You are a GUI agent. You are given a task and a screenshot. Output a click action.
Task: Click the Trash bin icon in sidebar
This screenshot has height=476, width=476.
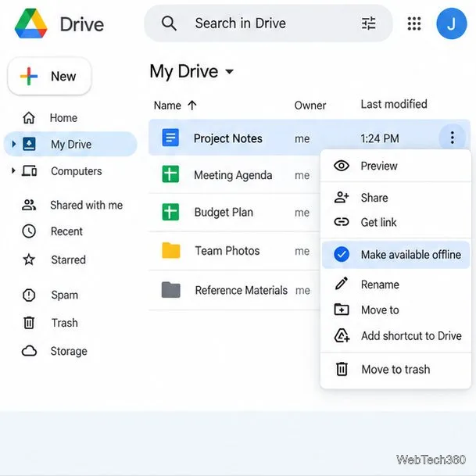click(29, 322)
